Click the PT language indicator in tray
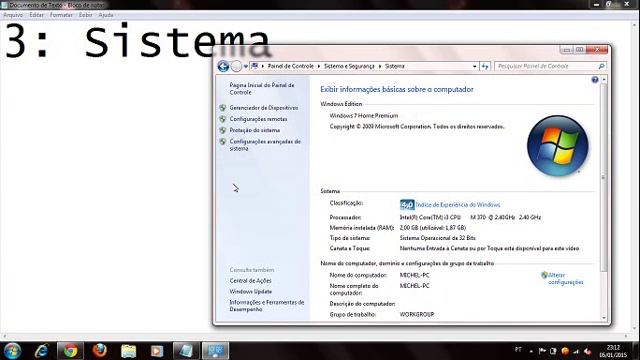This screenshot has height=360, width=640. pyautogui.click(x=518, y=350)
